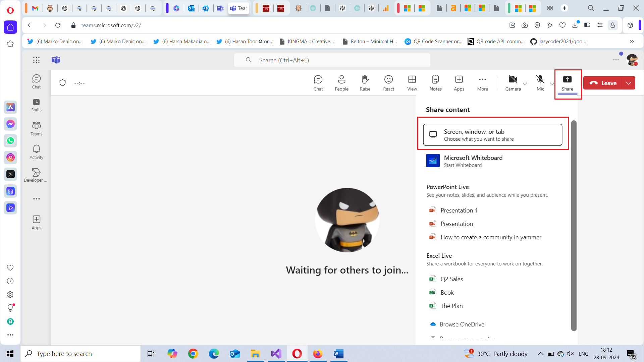Open Opera Easy Setup menu
This screenshot has width=644, height=362.
pos(600,25)
